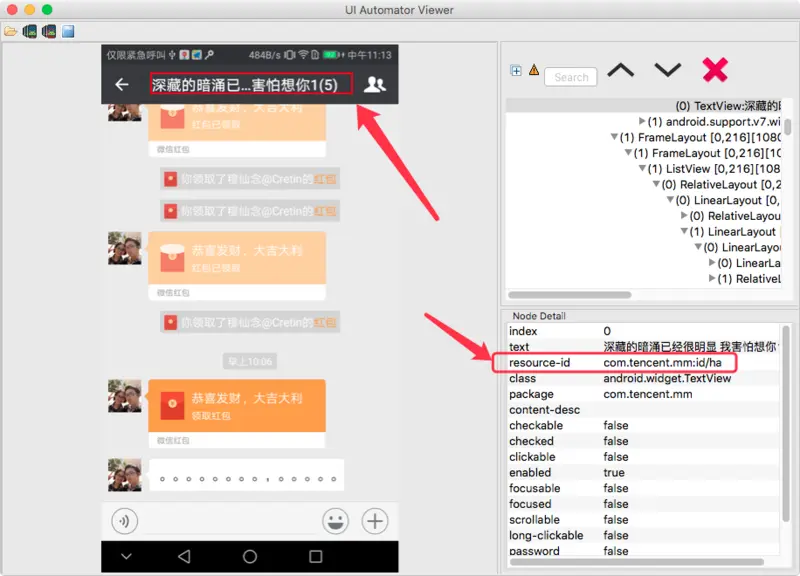The width and height of the screenshot is (800, 576).
Task: Click the expand-all plus icon above tree
Action: (516, 71)
